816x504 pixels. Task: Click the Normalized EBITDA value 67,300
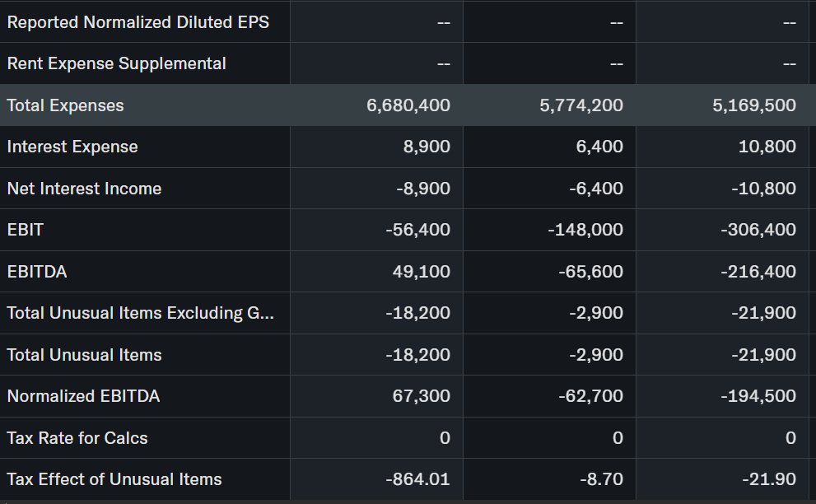tap(423, 396)
